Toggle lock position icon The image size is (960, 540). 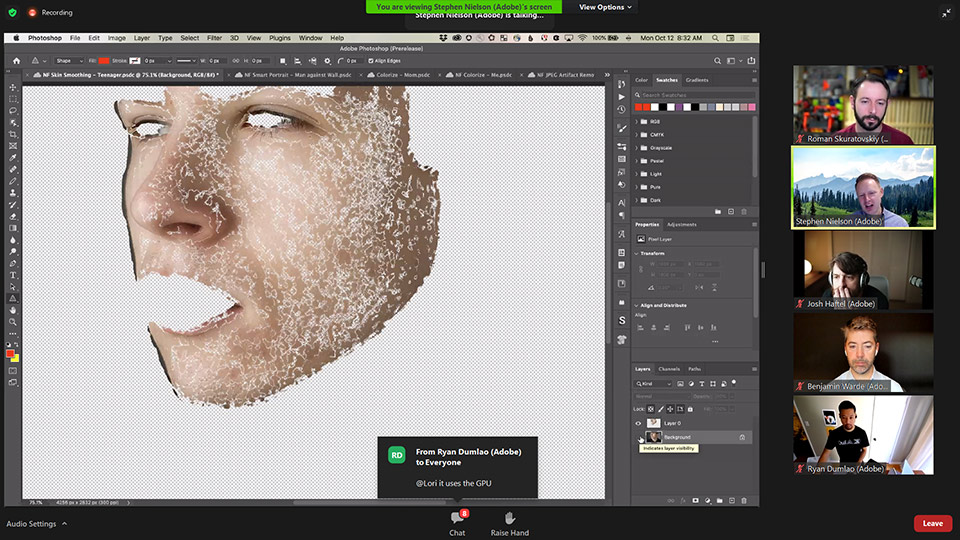pos(670,409)
